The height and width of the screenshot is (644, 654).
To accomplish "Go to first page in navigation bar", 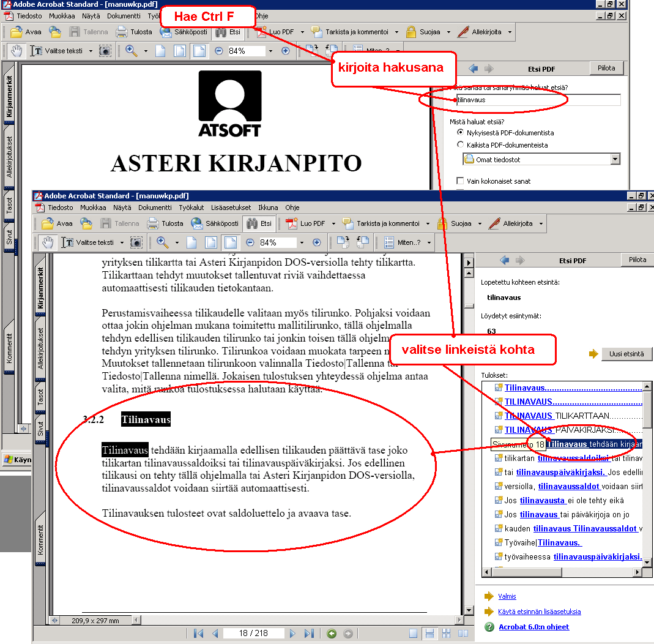I will 199,633.
